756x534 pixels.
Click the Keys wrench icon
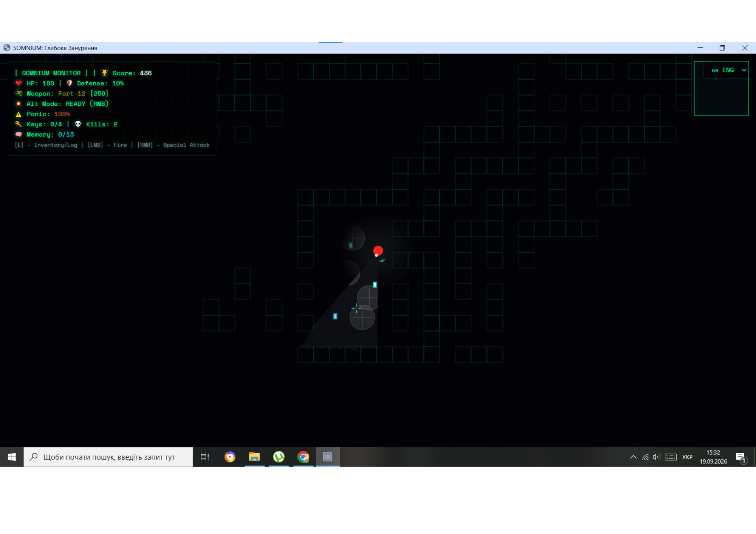(19, 124)
